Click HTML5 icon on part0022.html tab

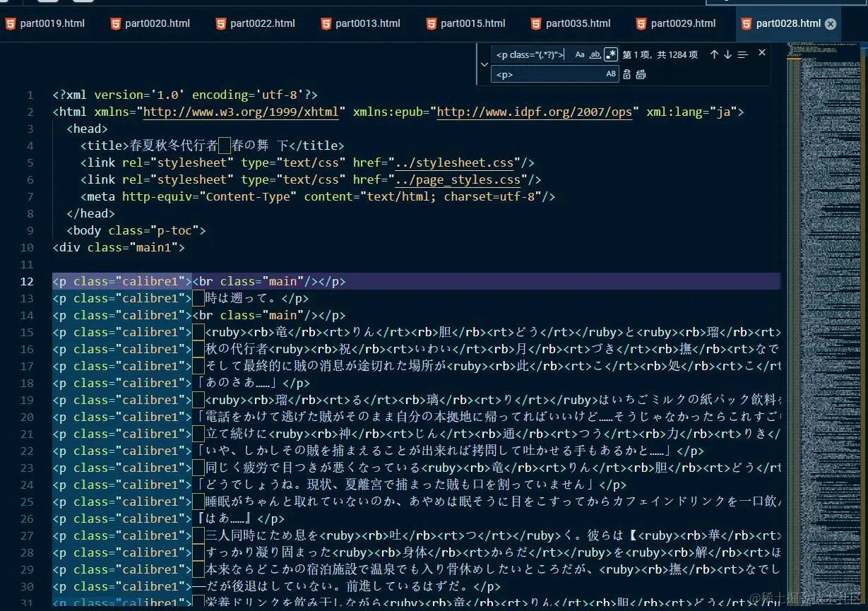(x=220, y=24)
